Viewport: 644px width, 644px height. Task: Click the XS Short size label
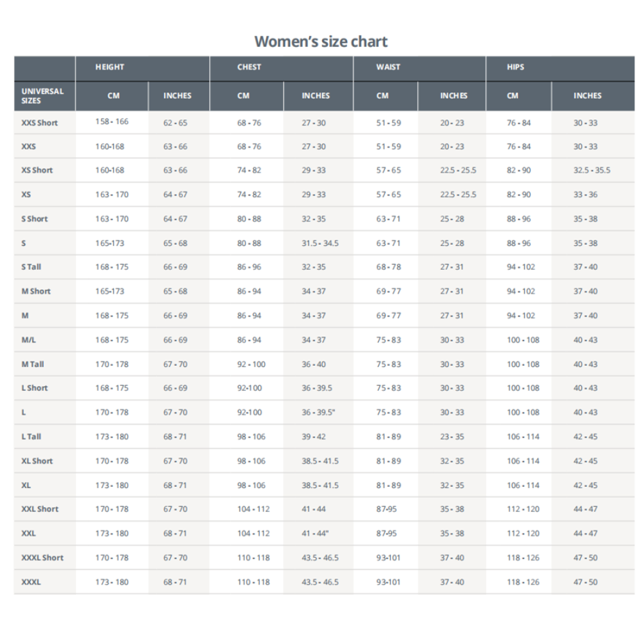coord(37,170)
